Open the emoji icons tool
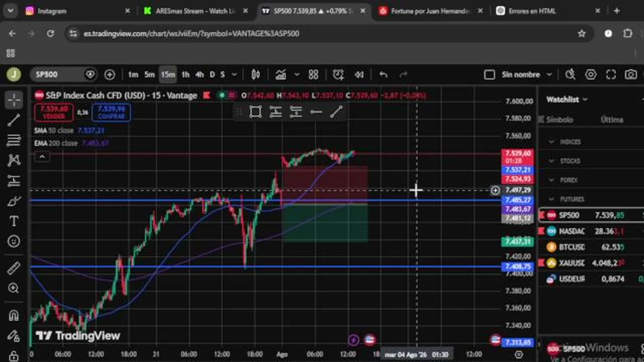Viewport: 644px width, 362px height. (x=14, y=241)
